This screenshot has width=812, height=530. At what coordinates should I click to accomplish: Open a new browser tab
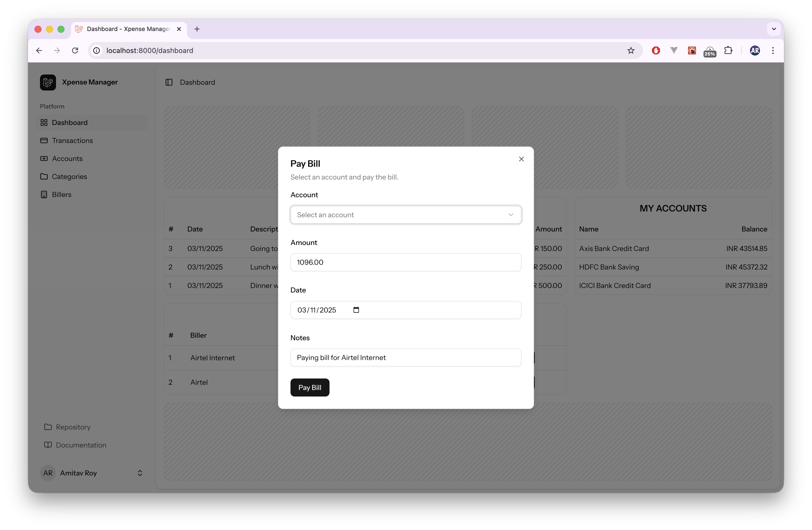pos(197,29)
